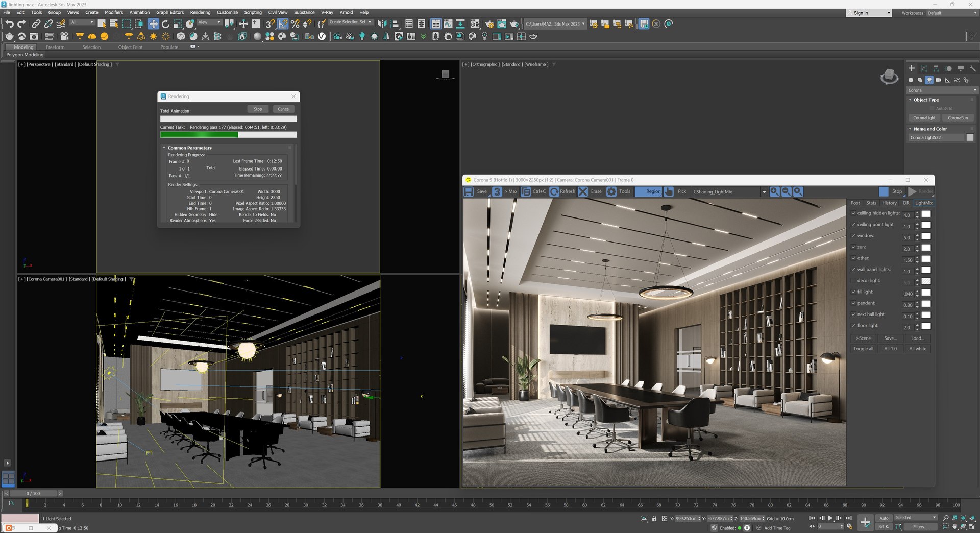Viewport: 980px width, 533px height.
Task: Toggle the fill light checkbox
Action: click(853, 292)
